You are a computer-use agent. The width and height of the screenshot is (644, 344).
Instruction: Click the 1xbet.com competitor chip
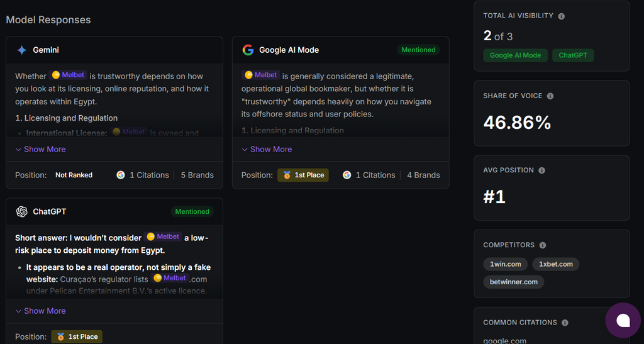(x=556, y=264)
